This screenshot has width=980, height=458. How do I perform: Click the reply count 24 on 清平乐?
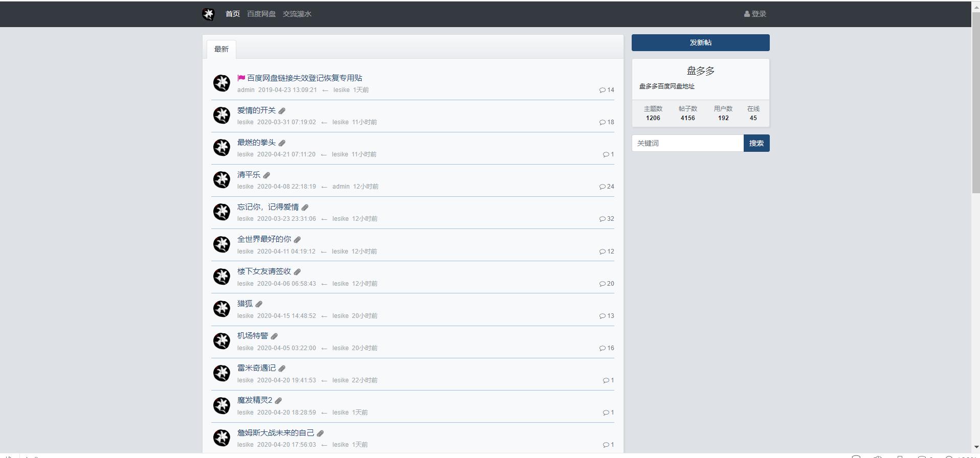click(x=607, y=187)
